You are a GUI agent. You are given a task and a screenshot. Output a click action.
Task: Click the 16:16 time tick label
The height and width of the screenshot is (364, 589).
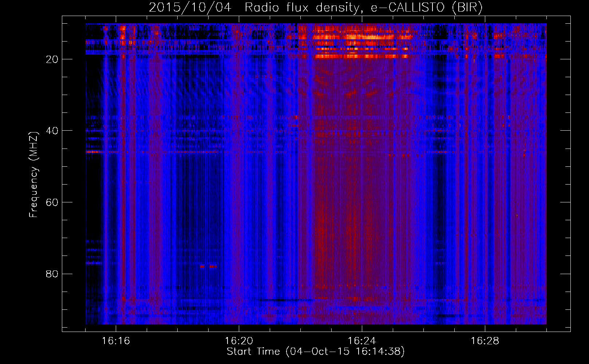click(x=116, y=341)
